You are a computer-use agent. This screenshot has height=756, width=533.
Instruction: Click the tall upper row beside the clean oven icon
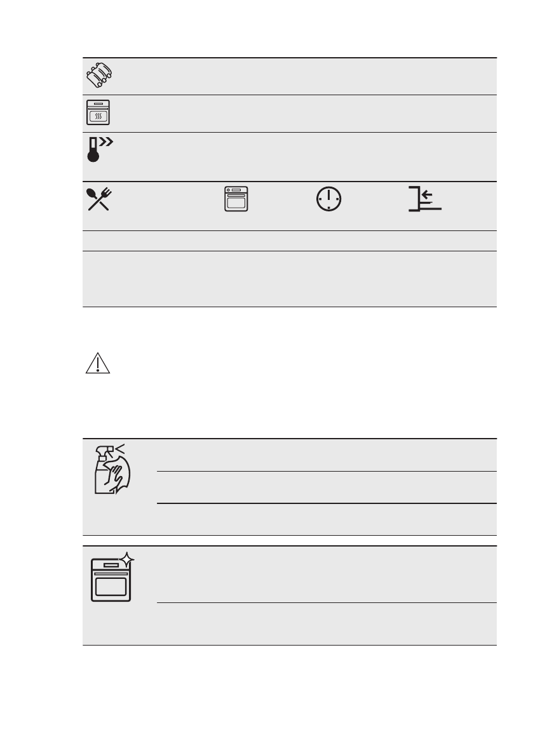point(325,574)
